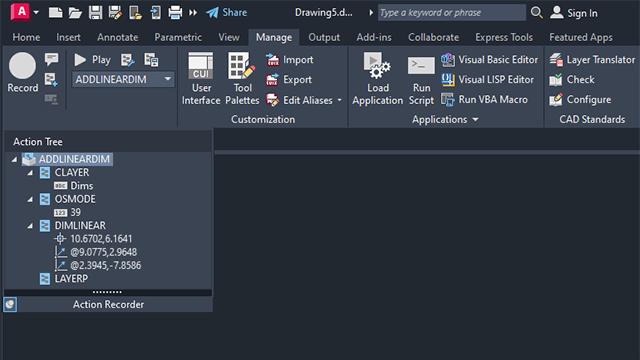Select the @2.3945,-7.8586 point node

coord(98,265)
